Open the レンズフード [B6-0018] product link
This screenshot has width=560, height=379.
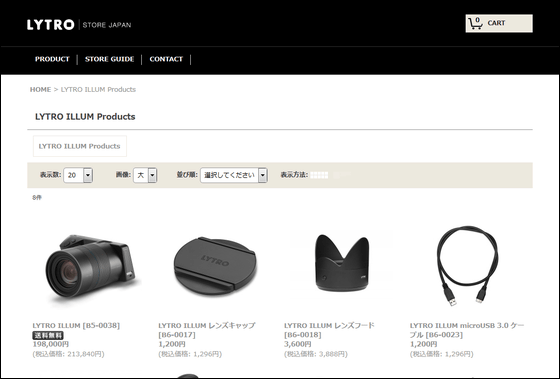tap(329, 330)
